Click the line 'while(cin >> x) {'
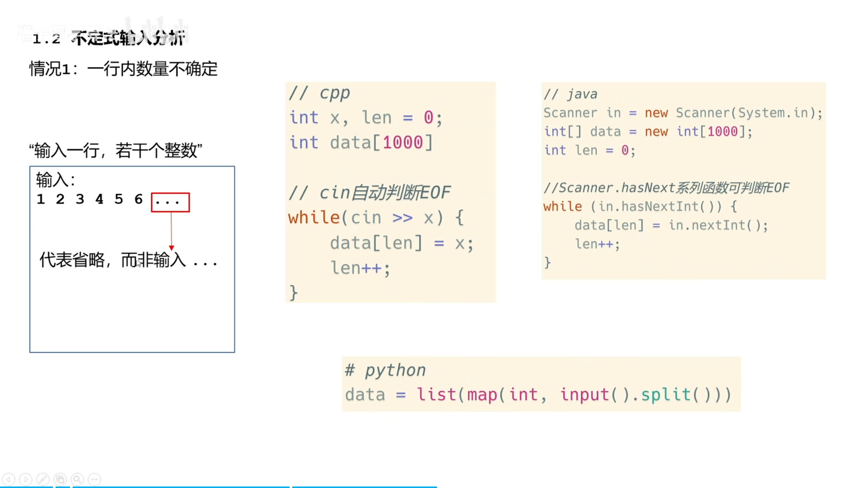Viewport: 868px width, 488px height. tap(376, 218)
